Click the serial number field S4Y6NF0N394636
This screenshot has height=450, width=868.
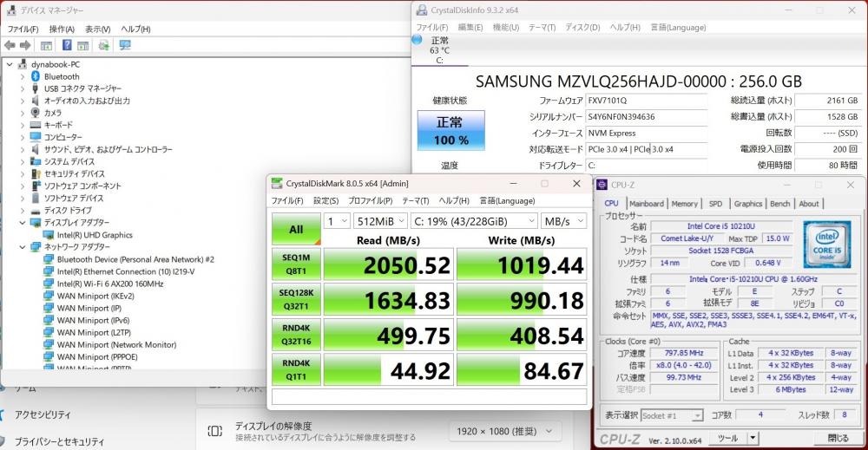[x=646, y=117]
